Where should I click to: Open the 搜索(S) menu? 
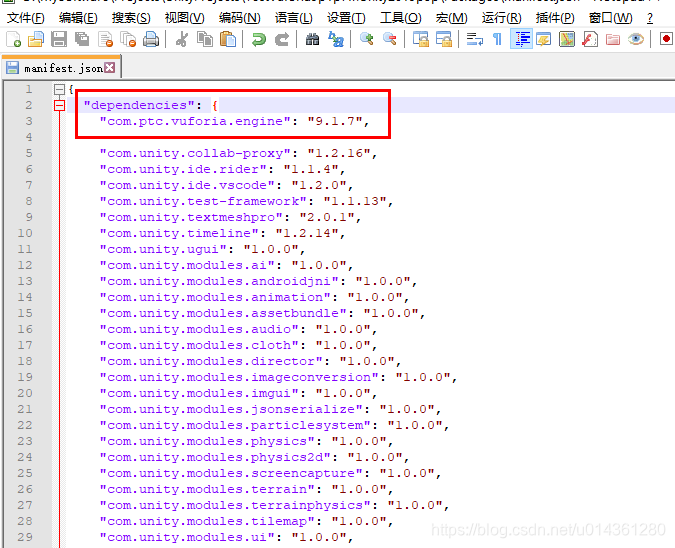click(131, 18)
